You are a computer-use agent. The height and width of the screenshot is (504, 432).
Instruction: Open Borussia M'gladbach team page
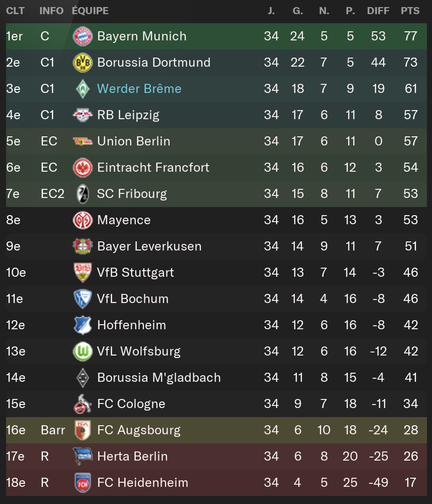click(x=159, y=378)
